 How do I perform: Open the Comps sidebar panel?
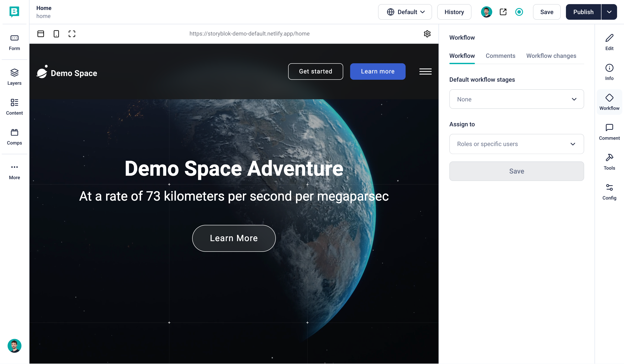coord(14,137)
